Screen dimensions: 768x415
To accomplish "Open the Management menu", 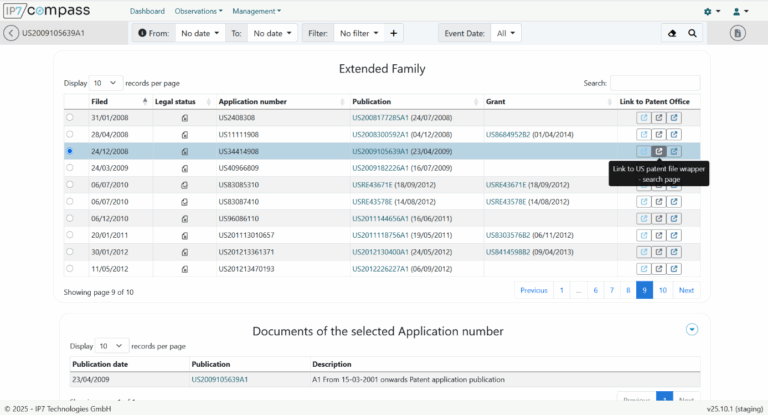I will point(256,11).
